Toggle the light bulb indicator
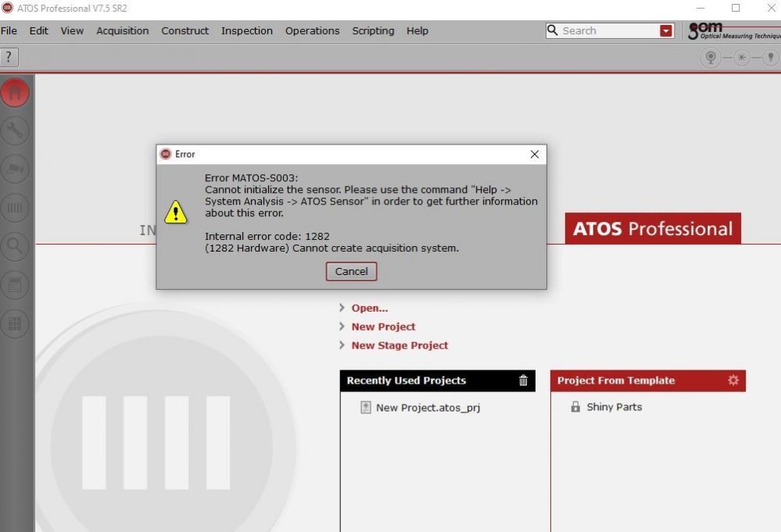 point(770,58)
